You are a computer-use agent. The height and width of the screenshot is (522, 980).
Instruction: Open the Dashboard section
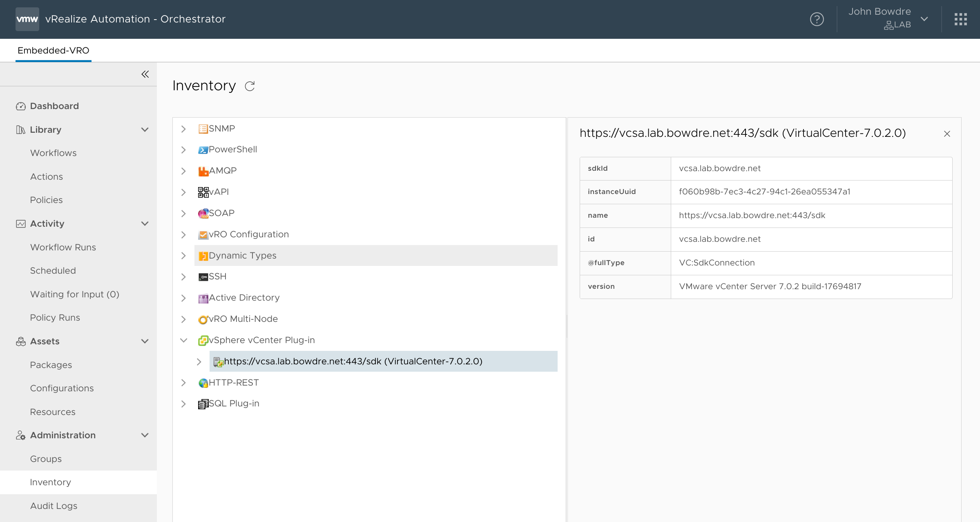(x=54, y=106)
